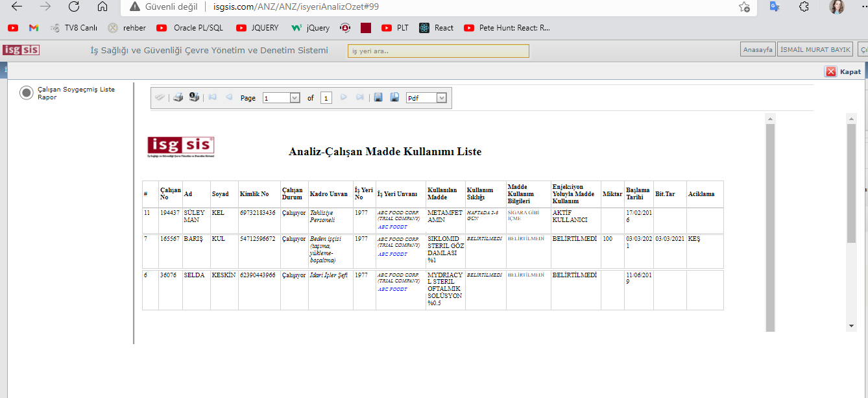This screenshot has height=398, width=868.
Task: Click the search (binoculars) icon in report toolbar
Action: pos(160,97)
